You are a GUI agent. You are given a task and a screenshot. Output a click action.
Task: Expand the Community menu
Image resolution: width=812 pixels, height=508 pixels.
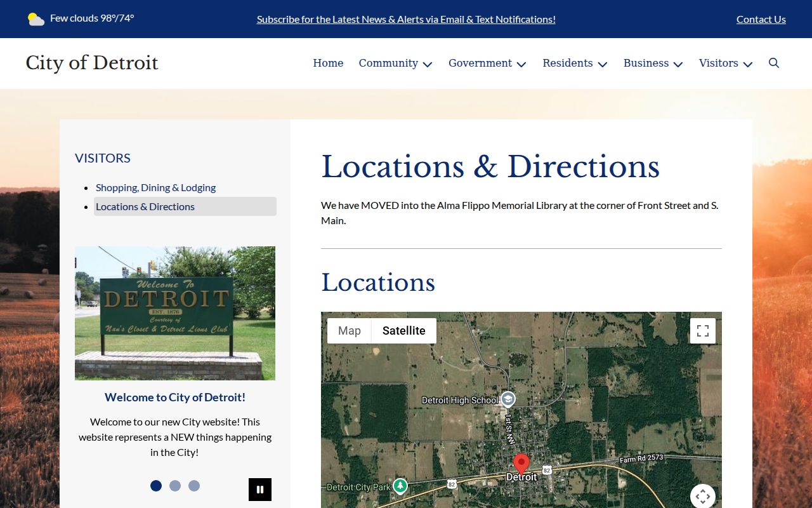pos(395,63)
